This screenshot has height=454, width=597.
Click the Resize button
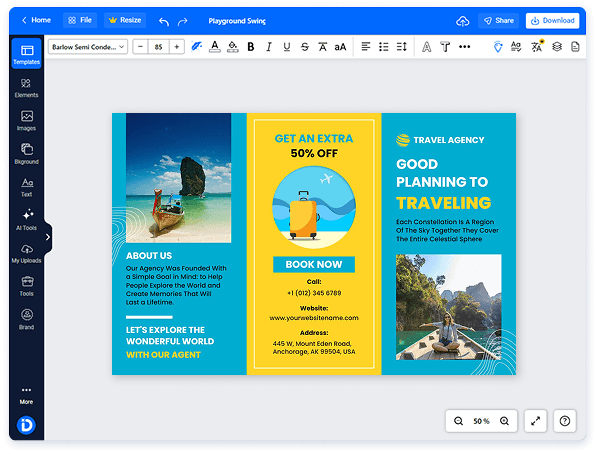point(125,20)
